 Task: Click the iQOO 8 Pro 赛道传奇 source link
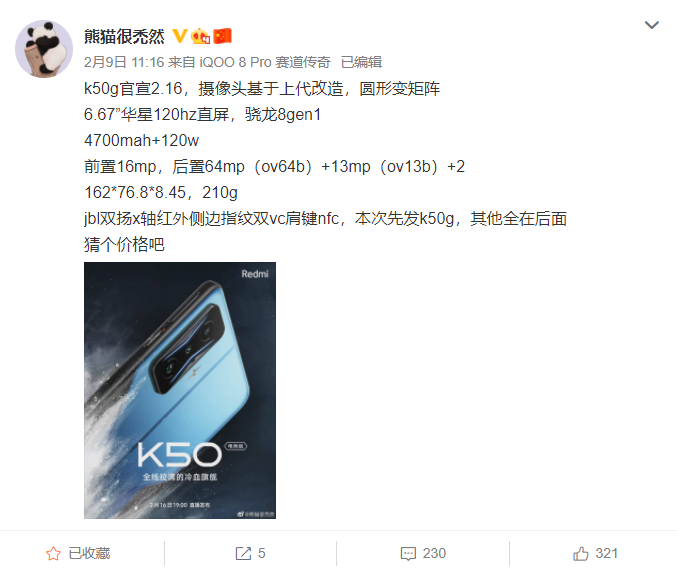(x=265, y=62)
